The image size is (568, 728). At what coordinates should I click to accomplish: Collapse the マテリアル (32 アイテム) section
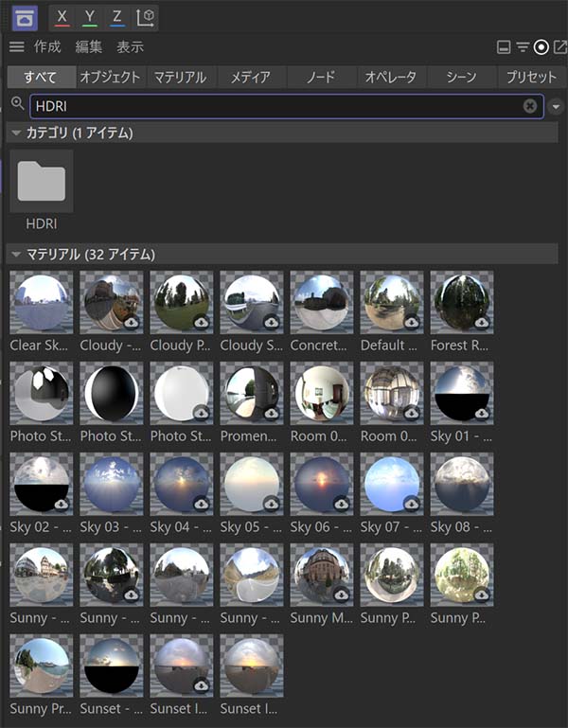[16, 255]
